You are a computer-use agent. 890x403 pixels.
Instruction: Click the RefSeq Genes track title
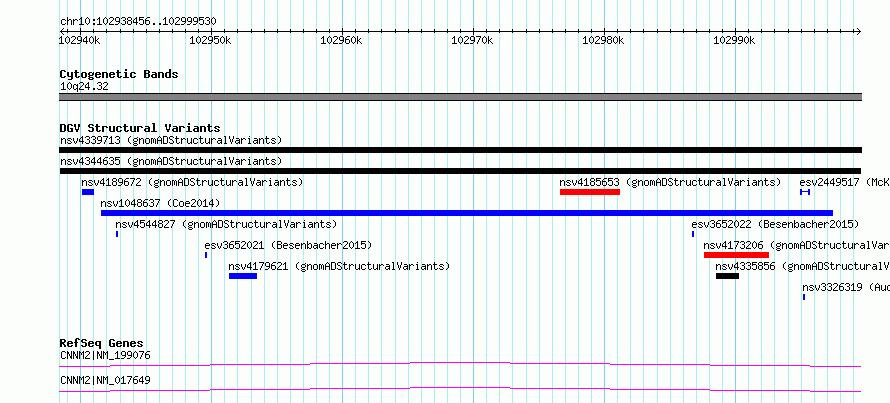(102, 343)
